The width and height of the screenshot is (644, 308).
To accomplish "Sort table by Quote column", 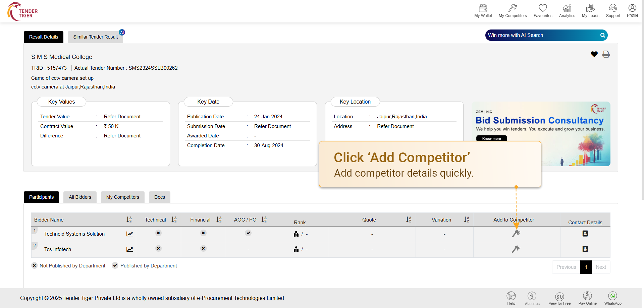I will click(x=409, y=220).
